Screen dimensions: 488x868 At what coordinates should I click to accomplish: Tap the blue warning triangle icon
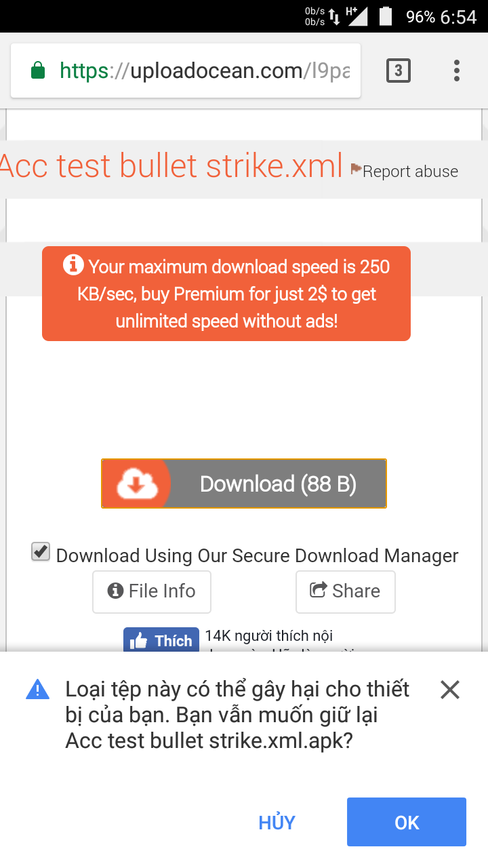pos(37,690)
